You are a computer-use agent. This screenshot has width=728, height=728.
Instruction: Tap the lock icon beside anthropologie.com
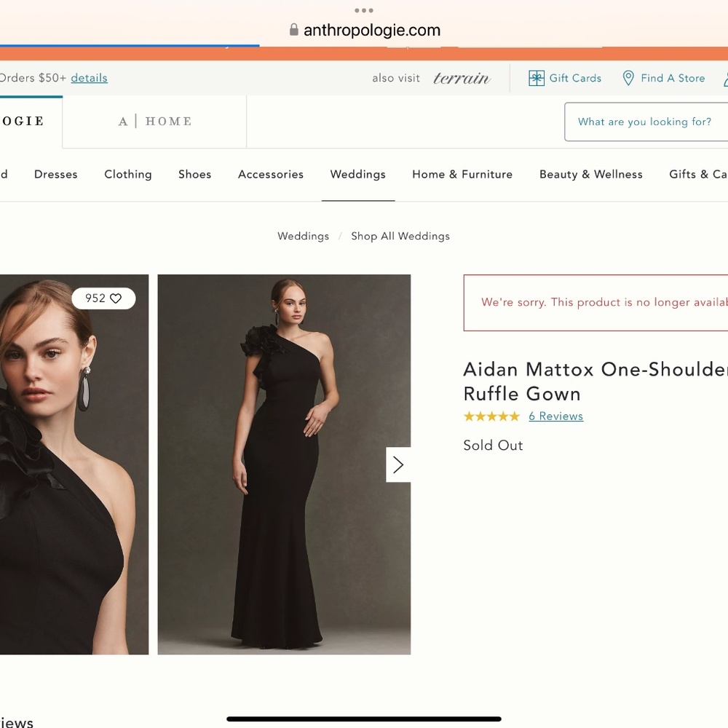click(293, 30)
